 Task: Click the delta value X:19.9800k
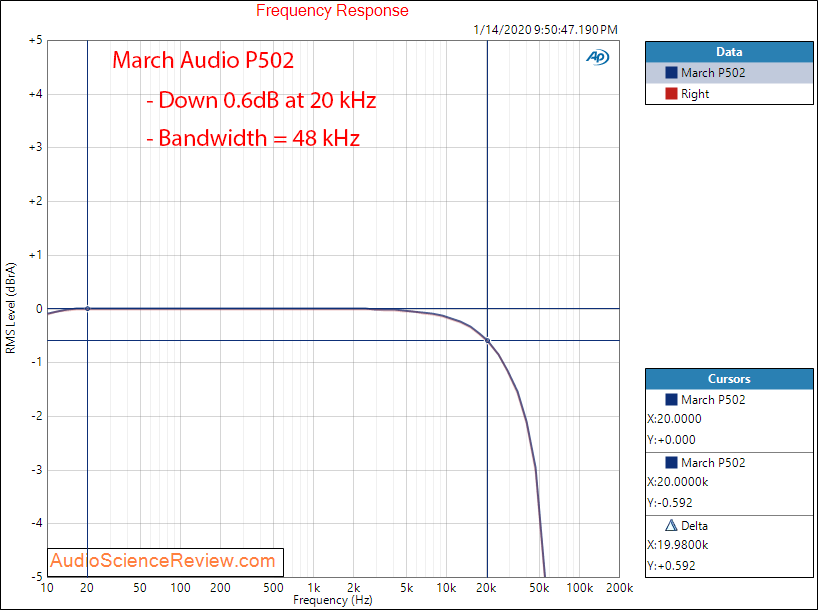click(x=677, y=545)
